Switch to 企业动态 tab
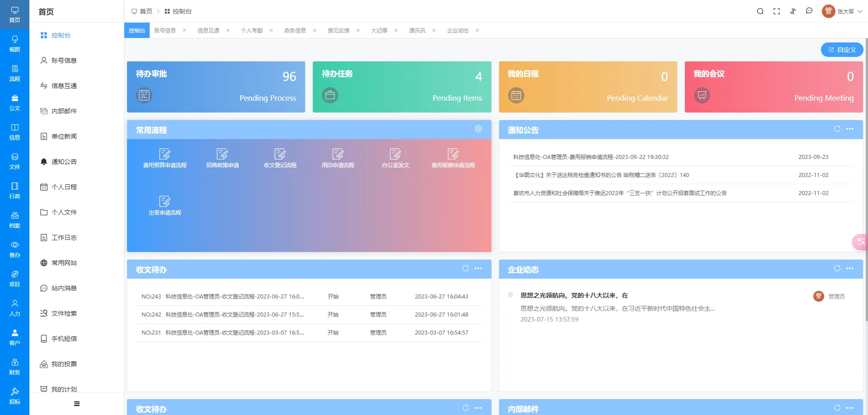The image size is (868, 415). coord(458,31)
